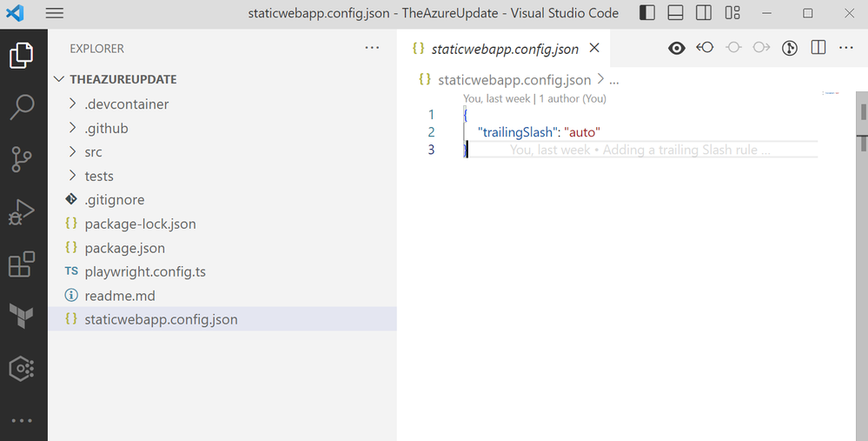Open the hamburger application menu
This screenshot has width=868, height=441.
pos(54,13)
